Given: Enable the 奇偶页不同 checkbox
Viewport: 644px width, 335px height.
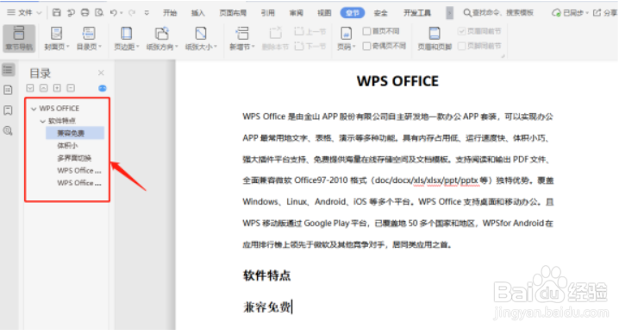Looking at the screenshot, I should [366, 46].
